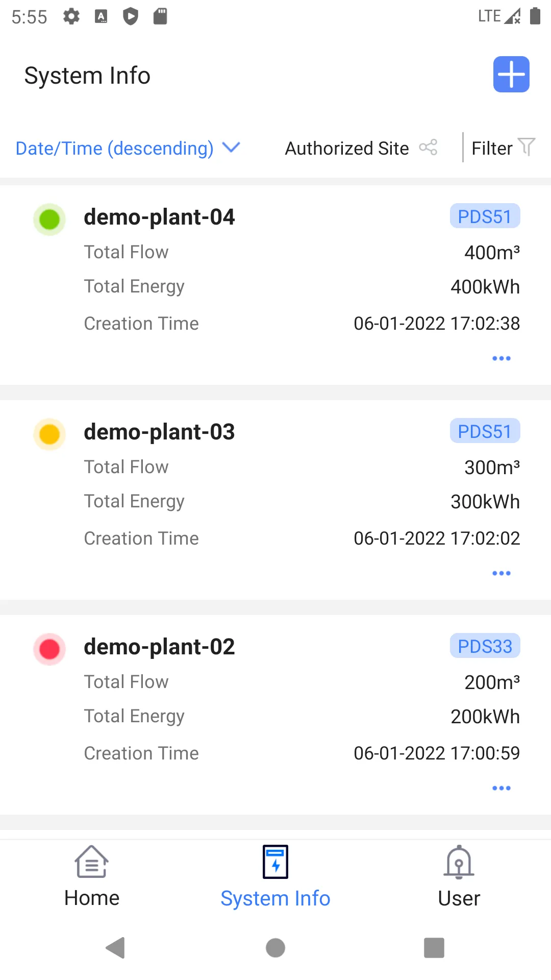Screen dimensions: 551x980
Task: Tap the System Info document icon
Action: 275,862
